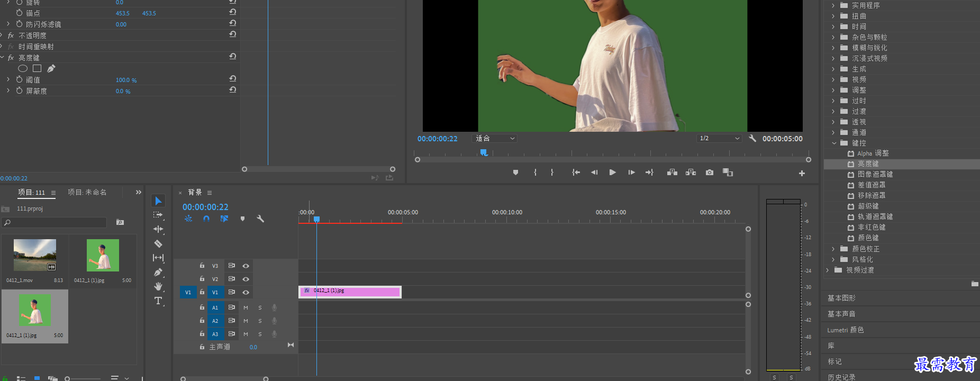Click the Program monitor playhead marker

484,152
